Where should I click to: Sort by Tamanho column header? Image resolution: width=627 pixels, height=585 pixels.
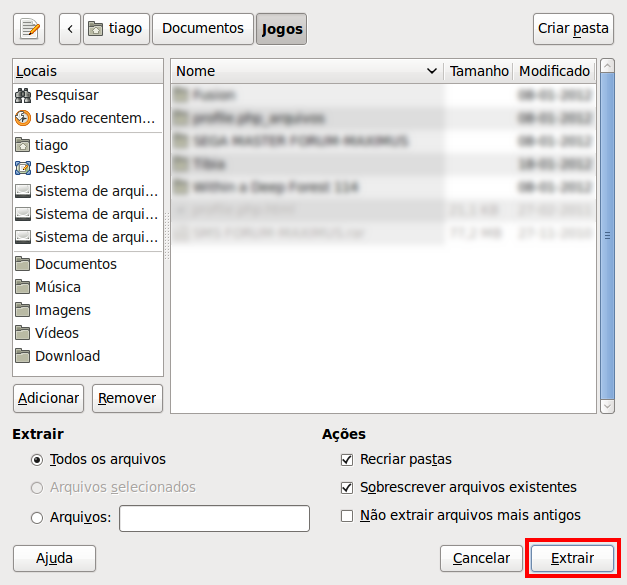point(479,71)
